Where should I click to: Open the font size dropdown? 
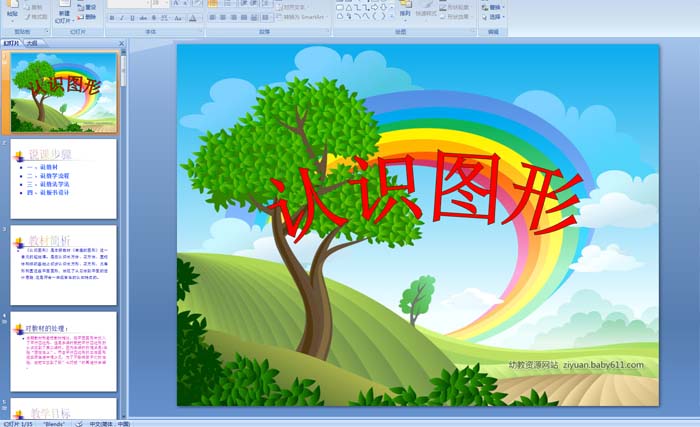point(167,3)
